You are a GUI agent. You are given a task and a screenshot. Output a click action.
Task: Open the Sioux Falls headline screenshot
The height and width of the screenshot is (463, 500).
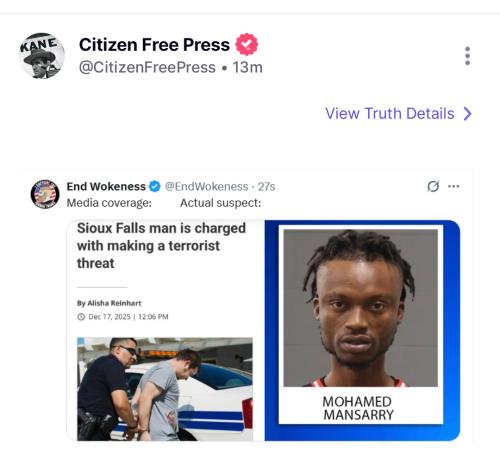[166, 330]
